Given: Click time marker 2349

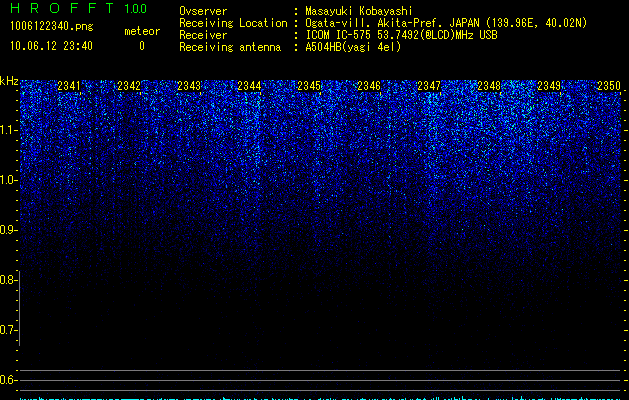Looking at the screenshot, I should 549,86.
